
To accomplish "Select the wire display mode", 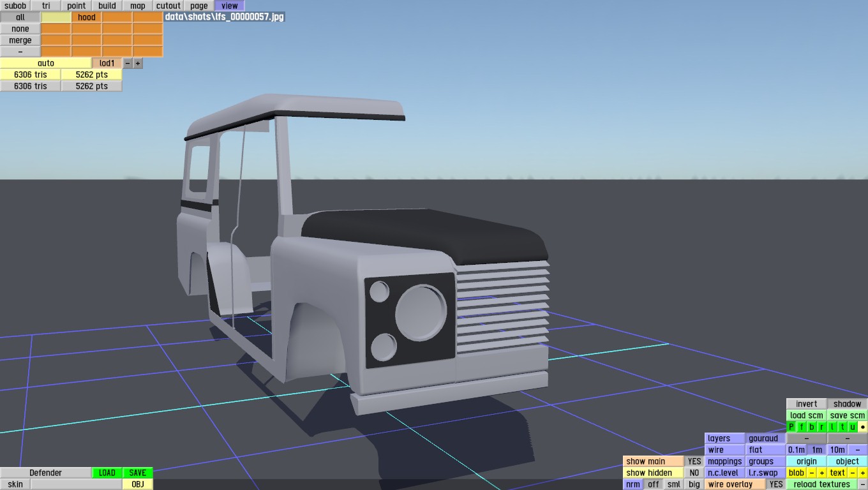I will coord(725,450).
